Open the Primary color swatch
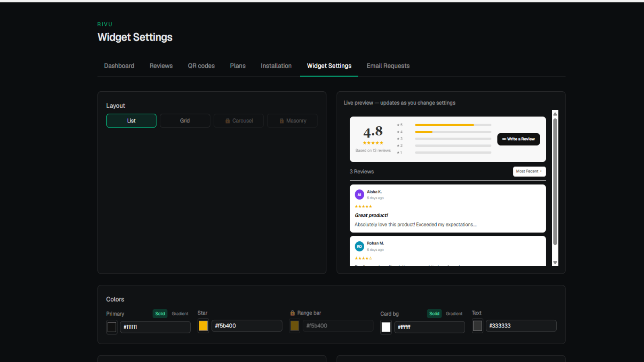Screen dimensions: 644x362 (112, 327)
